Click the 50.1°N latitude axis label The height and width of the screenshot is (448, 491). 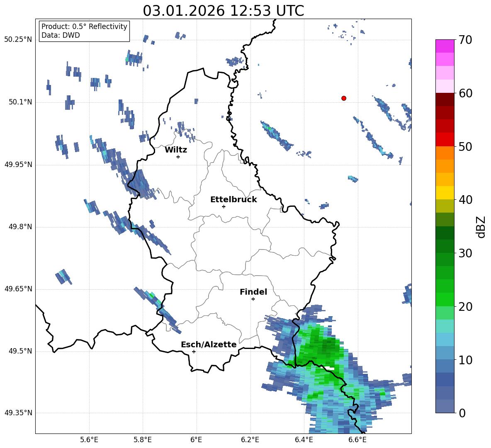coord(18,102)
